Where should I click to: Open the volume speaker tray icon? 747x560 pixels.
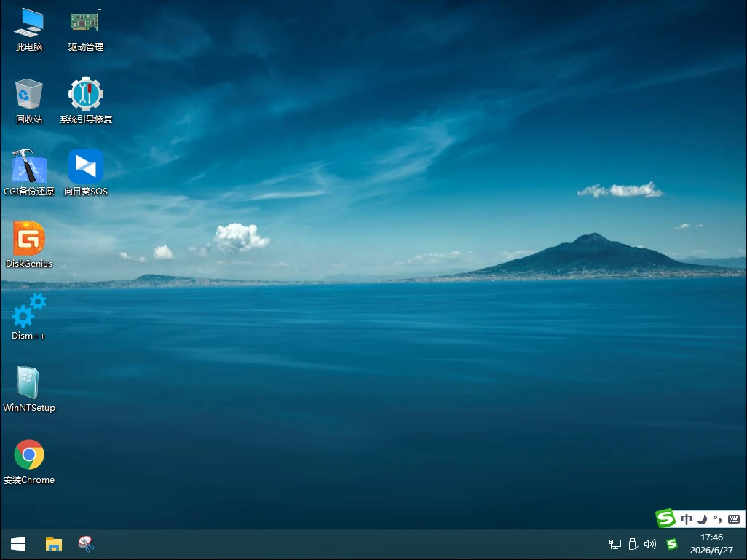click(x=650, y=544)
